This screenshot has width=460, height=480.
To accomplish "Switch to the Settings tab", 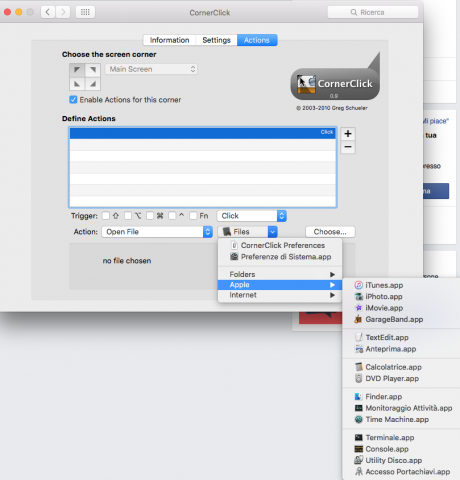I will (x=216, y=40).
